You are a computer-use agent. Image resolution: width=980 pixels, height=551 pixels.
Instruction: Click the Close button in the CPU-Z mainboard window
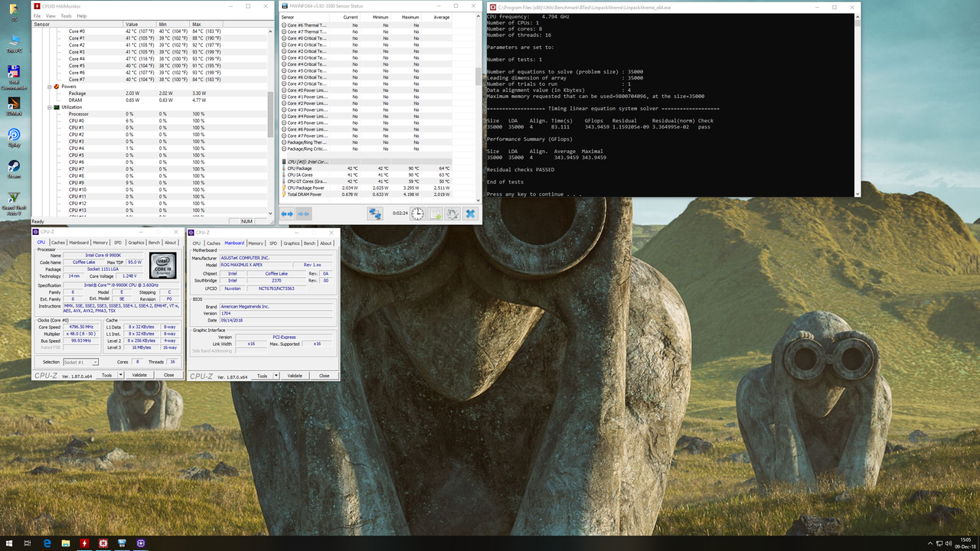pos(324,375)
